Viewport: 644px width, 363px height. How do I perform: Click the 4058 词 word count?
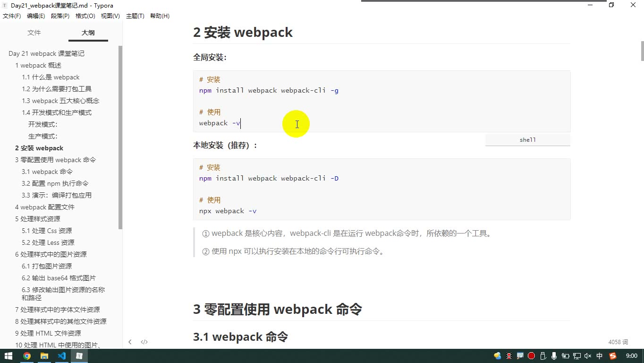pos(618,342)
